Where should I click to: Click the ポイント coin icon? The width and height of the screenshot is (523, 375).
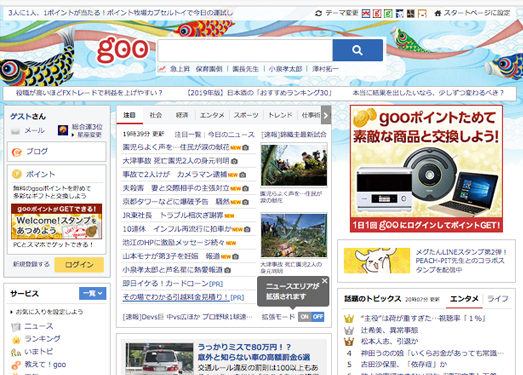coord(17,174)
